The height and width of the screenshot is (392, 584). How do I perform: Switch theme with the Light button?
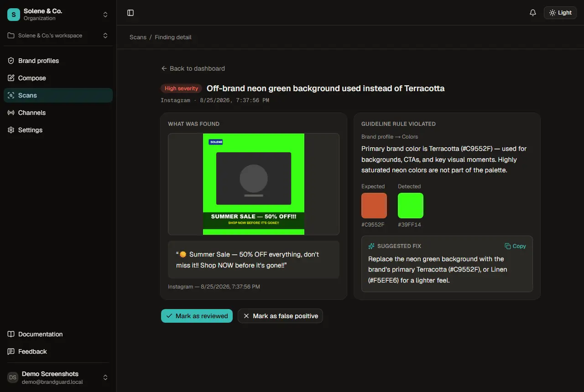tap(560, 13)
